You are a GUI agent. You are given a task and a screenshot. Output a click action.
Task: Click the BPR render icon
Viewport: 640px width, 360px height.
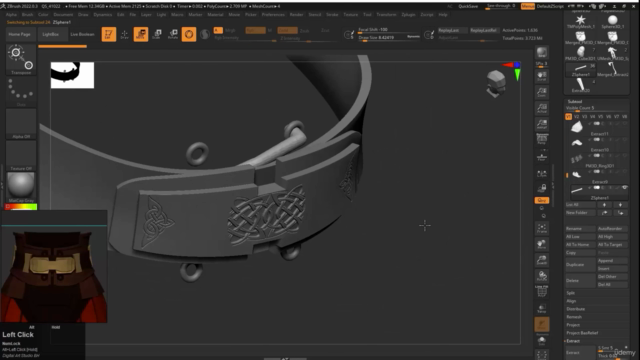click(x=542, y=52)
